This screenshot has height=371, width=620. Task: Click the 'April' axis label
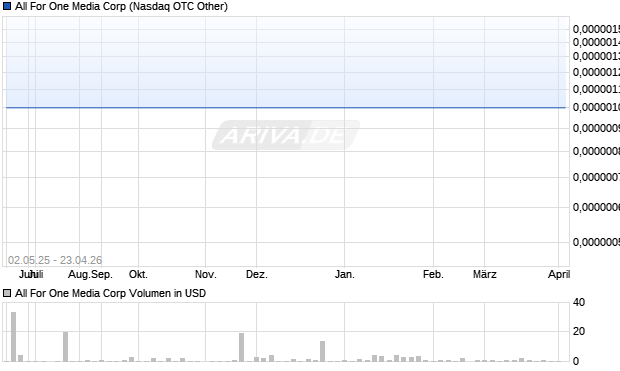pyautogui.click(x=559, y=274)
